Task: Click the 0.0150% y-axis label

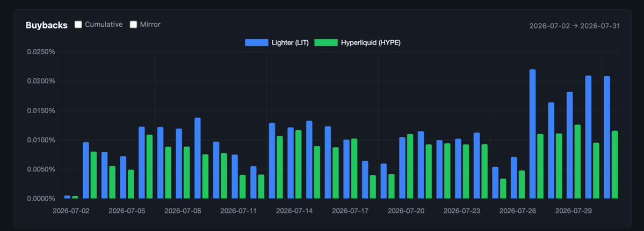Action: coord(41,110)
